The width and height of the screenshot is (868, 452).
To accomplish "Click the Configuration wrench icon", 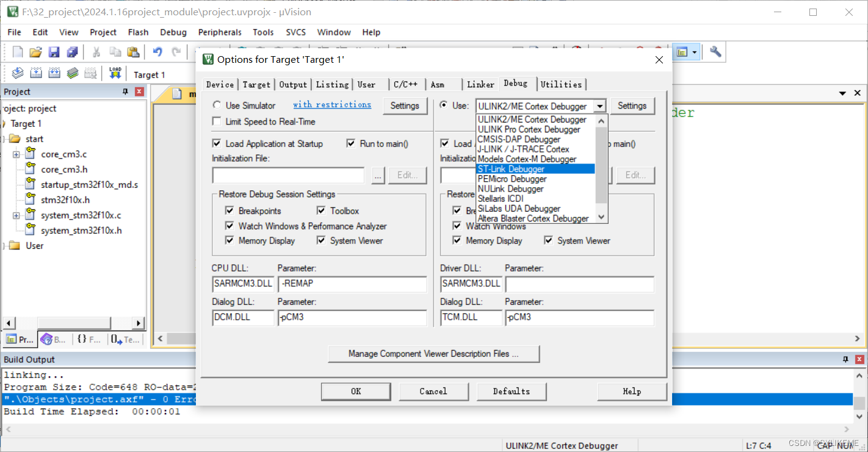I will click(715, 52).
